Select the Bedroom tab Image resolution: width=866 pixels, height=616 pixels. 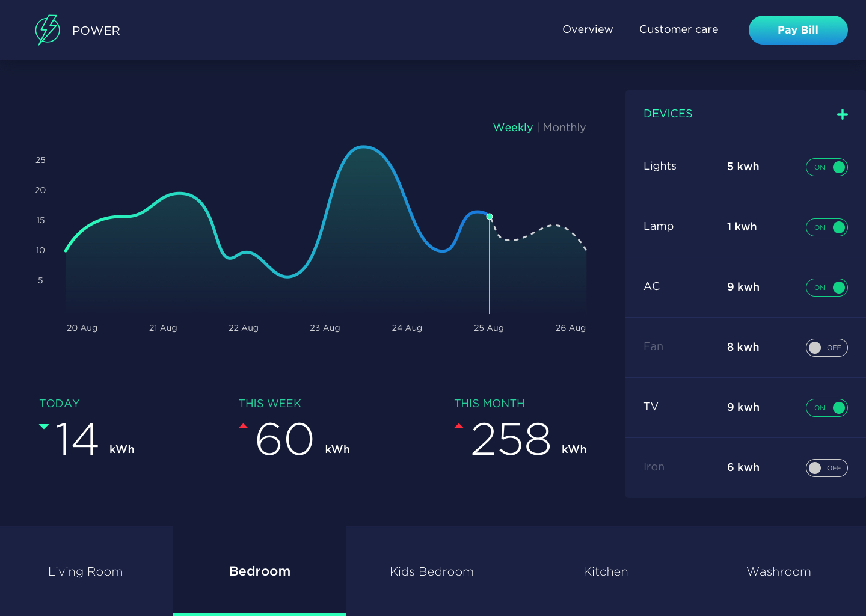[x=260, y=571]
